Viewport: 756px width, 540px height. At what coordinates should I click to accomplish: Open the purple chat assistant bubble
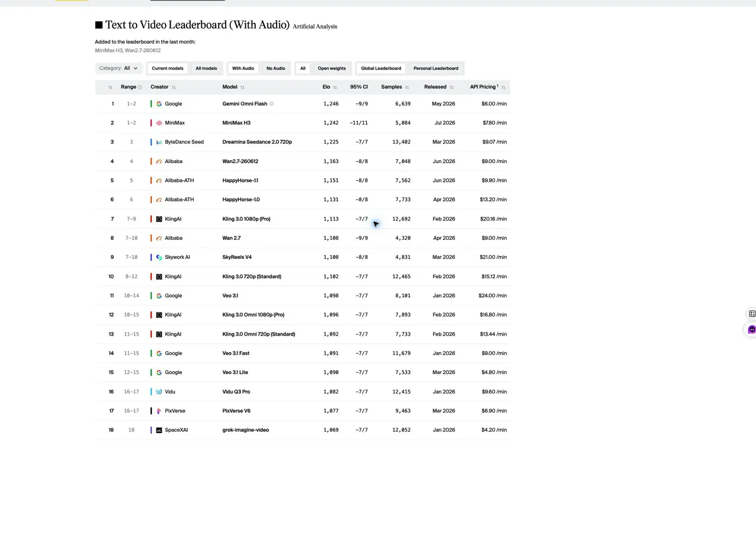coord(751,330)
